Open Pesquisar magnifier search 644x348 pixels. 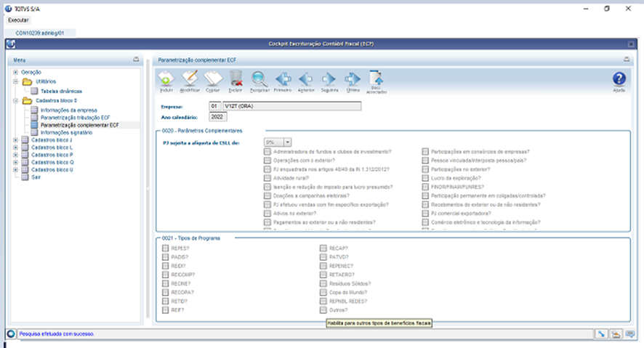click(x=259, y=78)
